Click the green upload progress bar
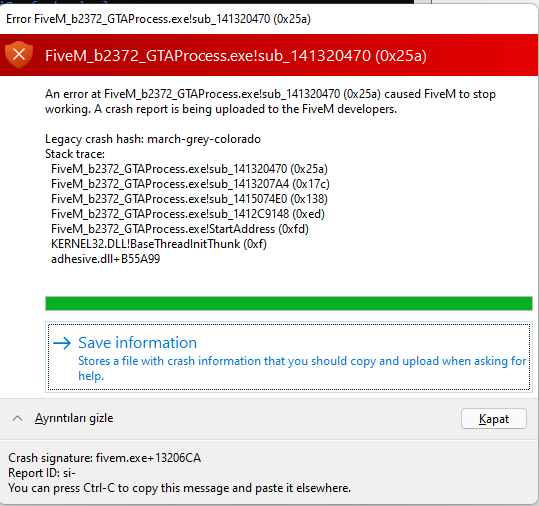539x506 pixels. [289, 304]
